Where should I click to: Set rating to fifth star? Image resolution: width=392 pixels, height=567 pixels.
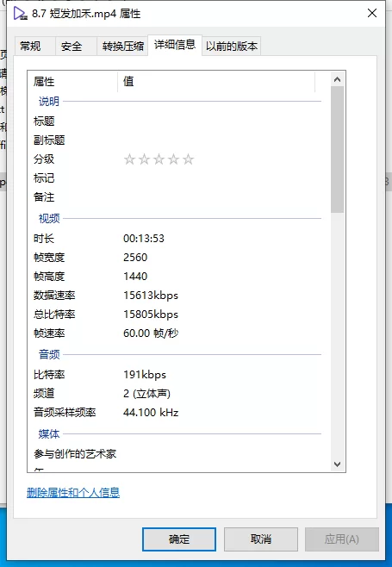pos(189,159)
